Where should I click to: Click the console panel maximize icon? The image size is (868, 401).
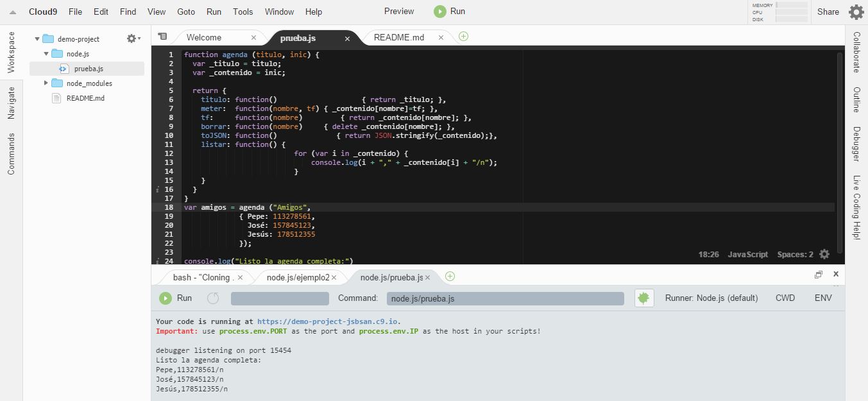click(819, 275)
